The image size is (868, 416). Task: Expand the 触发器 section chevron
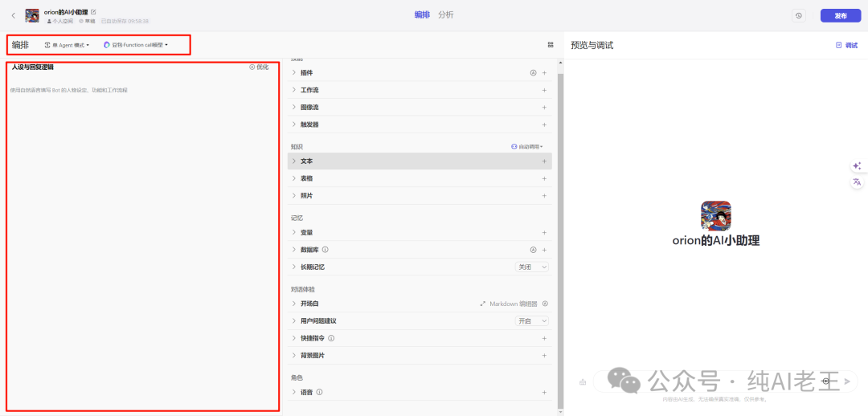tap(294, 124)
